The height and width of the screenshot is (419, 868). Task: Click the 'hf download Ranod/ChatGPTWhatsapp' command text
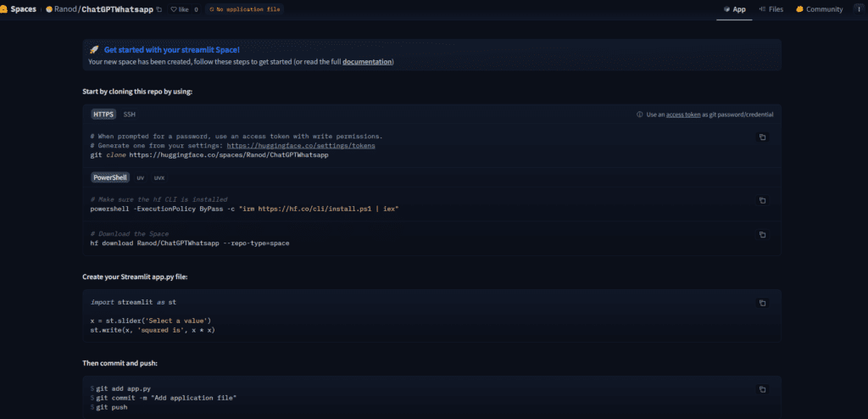[190, 243]
